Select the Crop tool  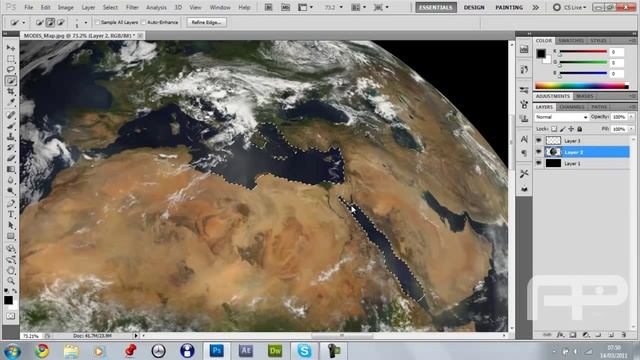[11, 91]
